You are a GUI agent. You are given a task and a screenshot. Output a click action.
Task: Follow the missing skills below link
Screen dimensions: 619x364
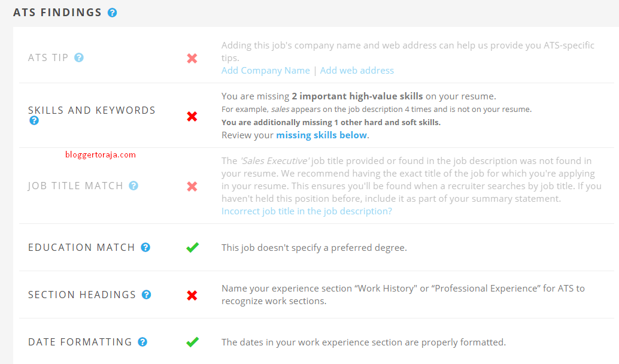(321, 135)
